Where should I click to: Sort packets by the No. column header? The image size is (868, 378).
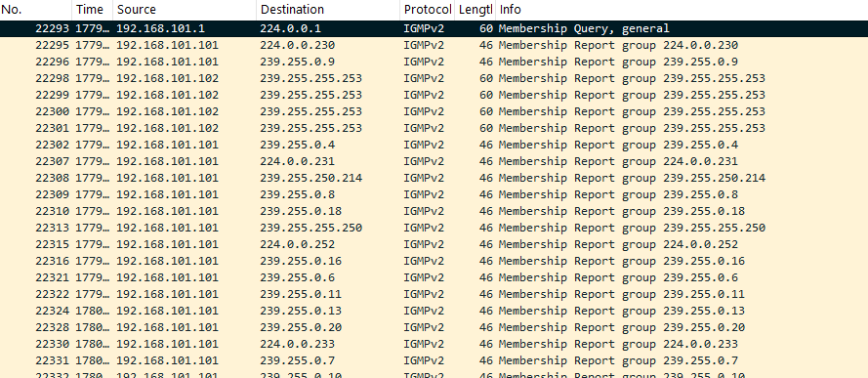click(35, 10)
